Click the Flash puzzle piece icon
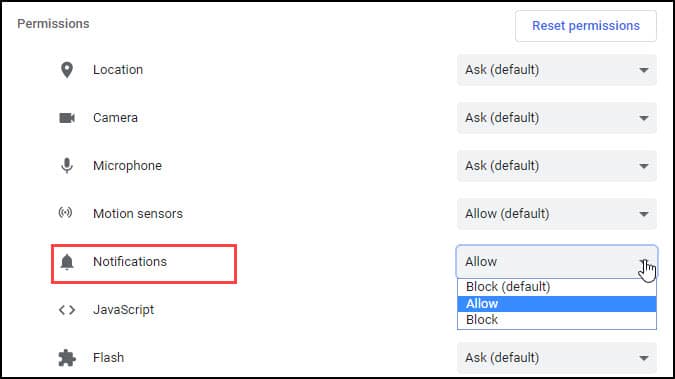 pos(67,358)
